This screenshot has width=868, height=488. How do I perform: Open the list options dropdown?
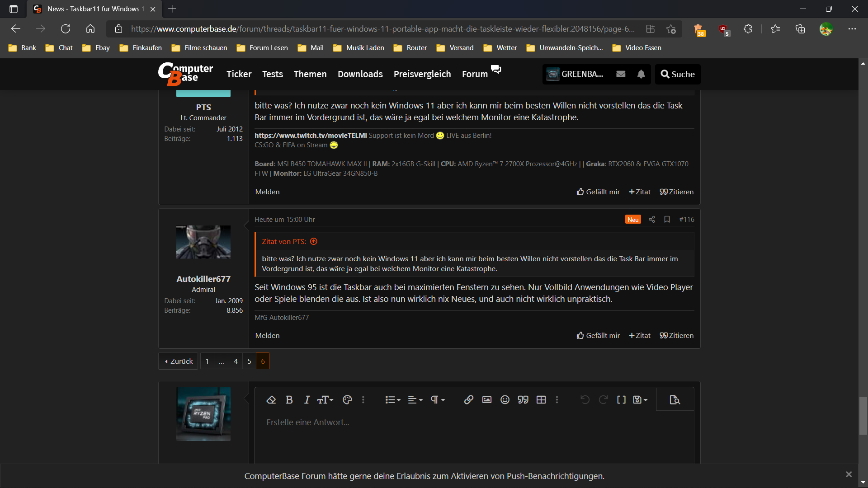pos(392,400)
